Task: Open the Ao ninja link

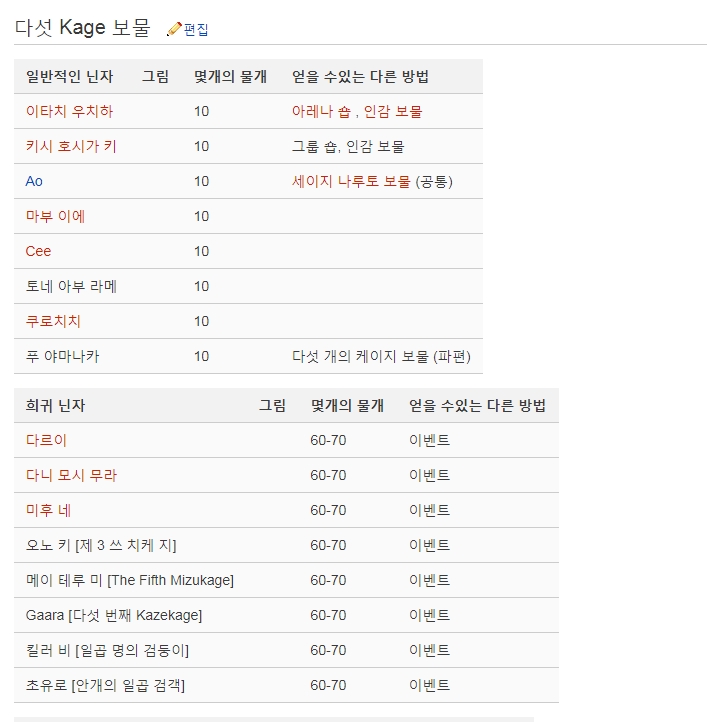Action: pos(34,181)
